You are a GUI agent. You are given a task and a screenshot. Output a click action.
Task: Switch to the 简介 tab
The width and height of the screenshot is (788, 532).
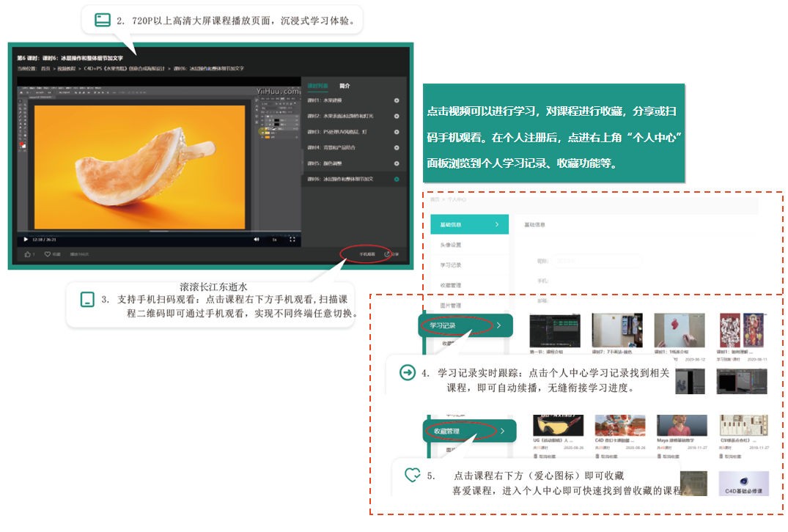tap(345, 86)
